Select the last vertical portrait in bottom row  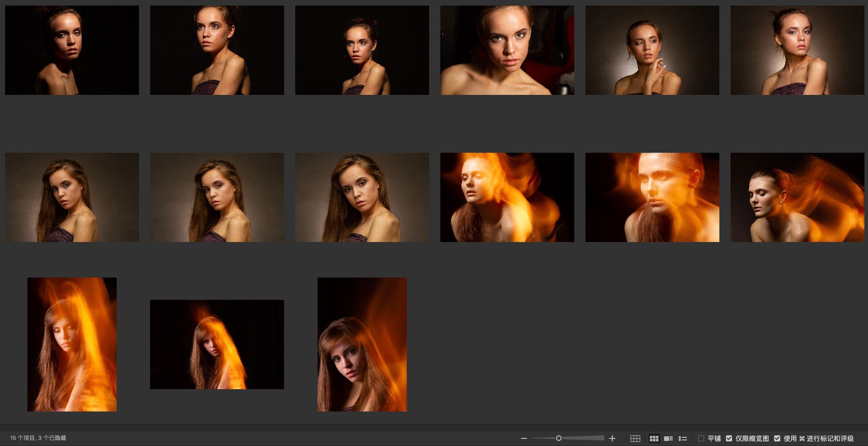362,345
